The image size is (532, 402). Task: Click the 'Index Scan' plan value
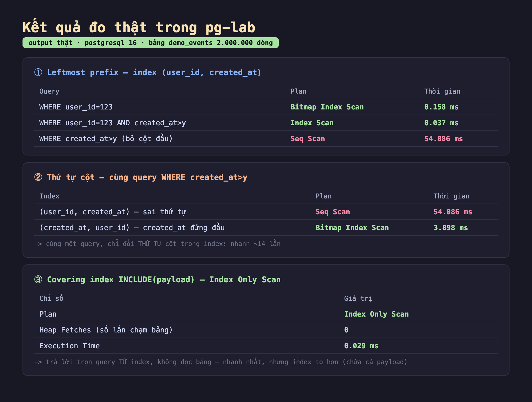coord(312,123)
